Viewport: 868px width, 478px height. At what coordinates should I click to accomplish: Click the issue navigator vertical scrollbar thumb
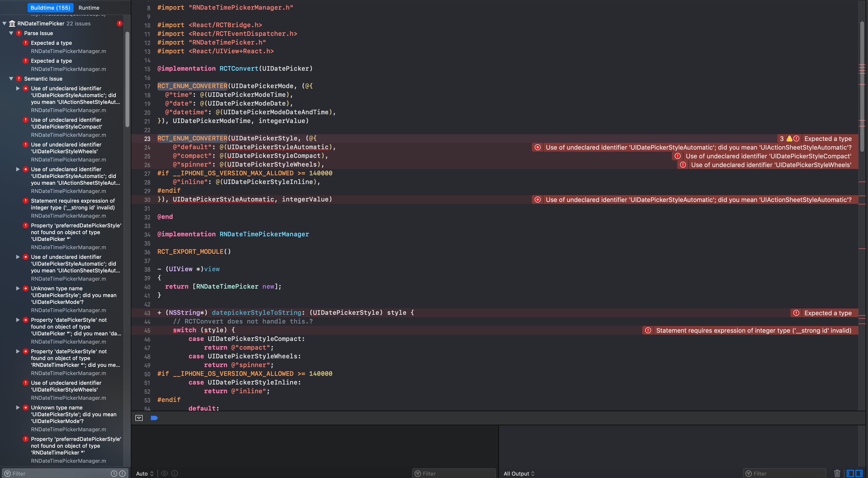coord(127,79)
